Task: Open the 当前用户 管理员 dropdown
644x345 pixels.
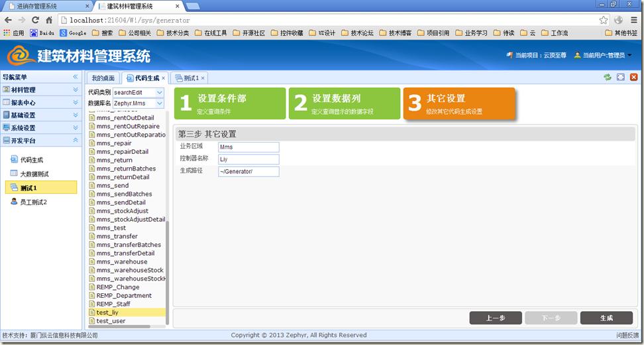Action: pyautogui.click(x=629, y=55)
